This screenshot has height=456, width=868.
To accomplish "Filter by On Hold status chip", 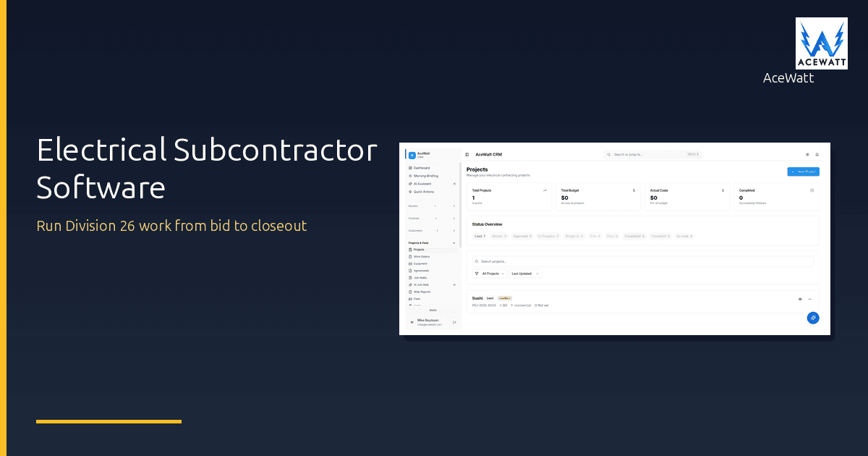I will (x=684, y=236).
